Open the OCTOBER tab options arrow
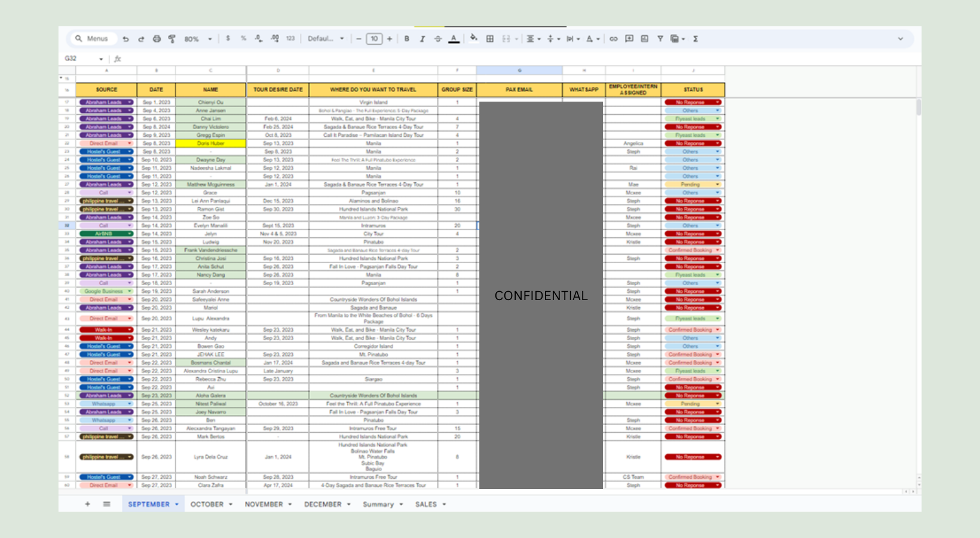Screen dimensions: 980x538 (231, 505)
